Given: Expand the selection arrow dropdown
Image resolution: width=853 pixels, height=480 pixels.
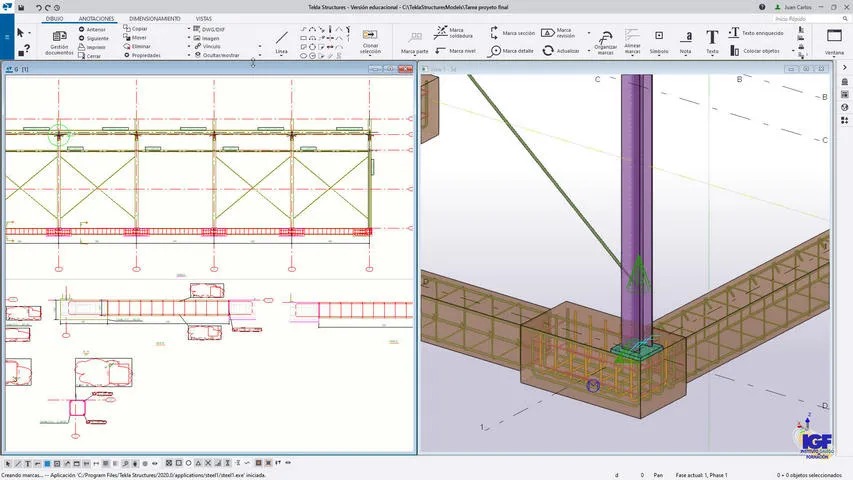Looking at the screenshot, I should coord(29,33).
